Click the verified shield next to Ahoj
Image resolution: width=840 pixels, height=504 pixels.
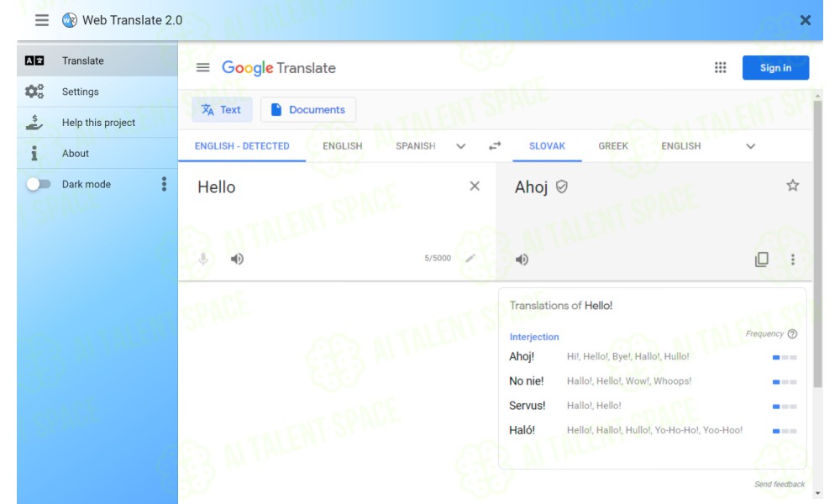pos(561,186)
